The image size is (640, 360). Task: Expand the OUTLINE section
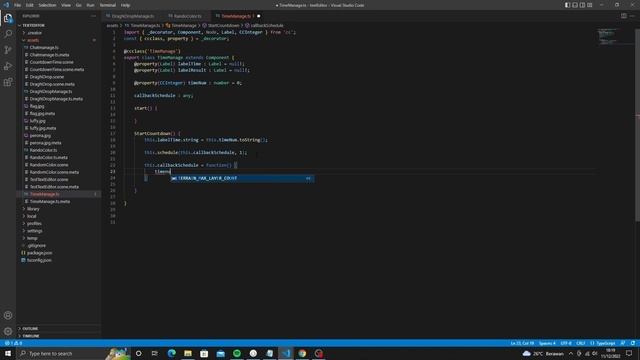59,328
